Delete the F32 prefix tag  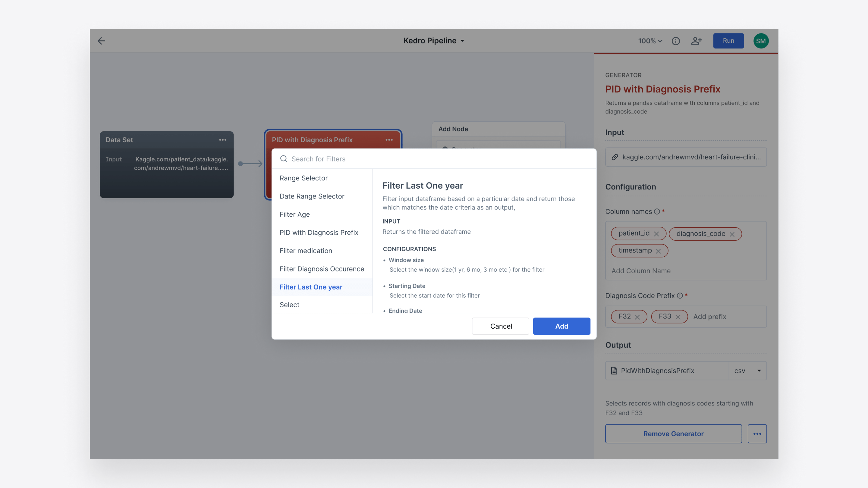coord(637,317)
